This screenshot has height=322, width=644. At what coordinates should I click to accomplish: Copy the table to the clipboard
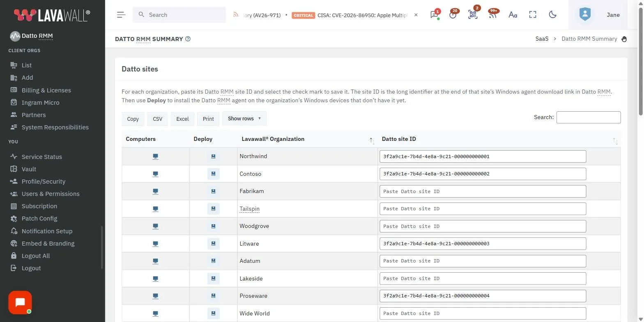tap(133, 119)
